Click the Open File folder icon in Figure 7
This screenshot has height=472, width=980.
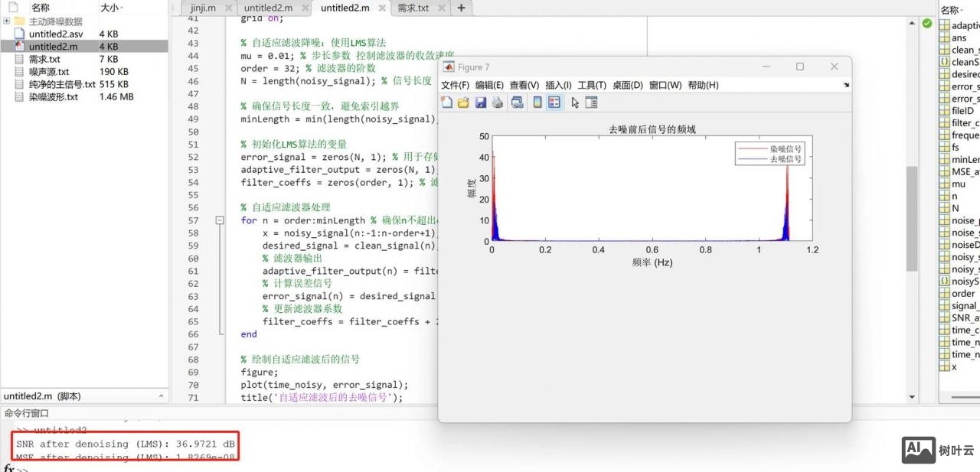463,103
